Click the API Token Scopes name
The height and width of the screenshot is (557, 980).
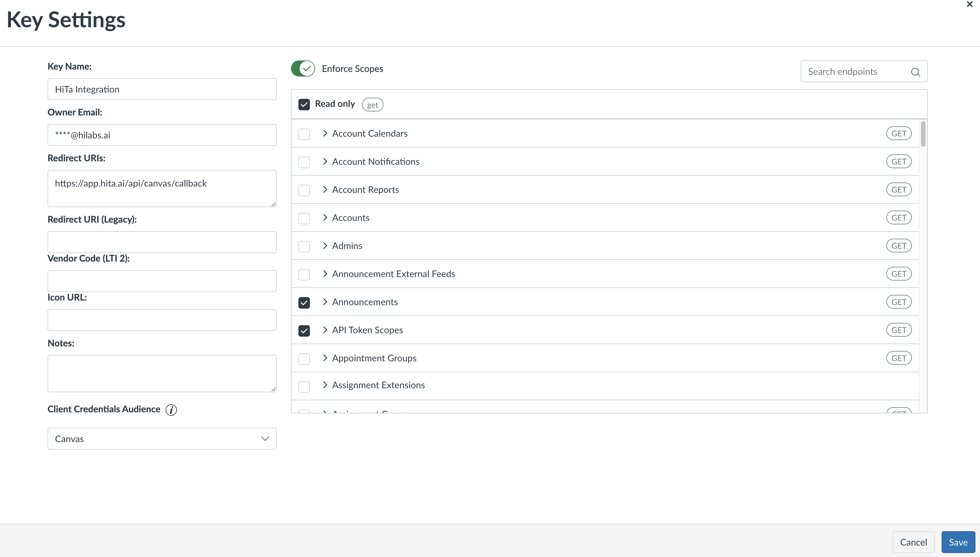coord(367,330)
